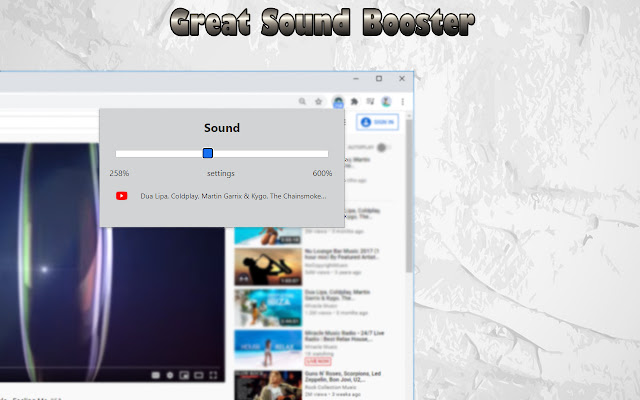Click the media controls icon in browser toolbar
The height and width of the screenshot is (400, 640).
370,101
